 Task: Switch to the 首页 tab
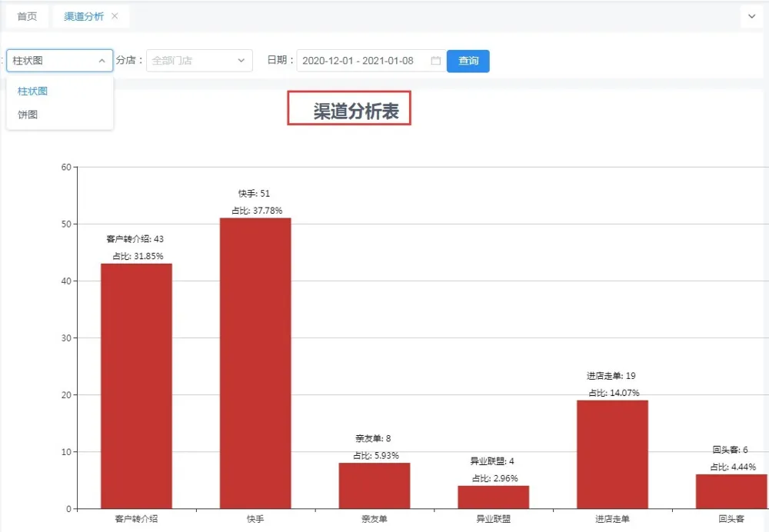point(27,16)
